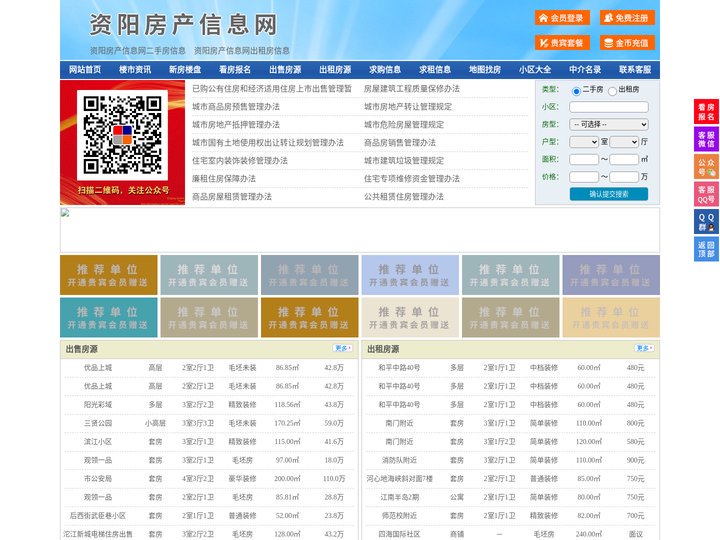This screenshot has height=540, width=720.
Task: Go to 中介名录 in the navigation bar
Action: (585, 70)
